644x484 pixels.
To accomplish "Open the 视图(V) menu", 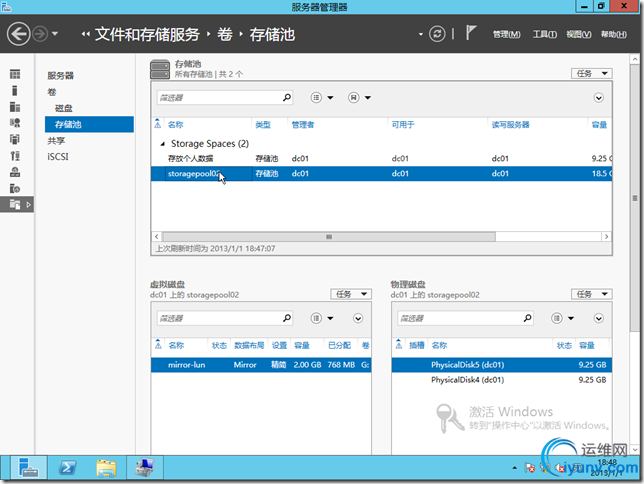I will [x=579, y=35].
